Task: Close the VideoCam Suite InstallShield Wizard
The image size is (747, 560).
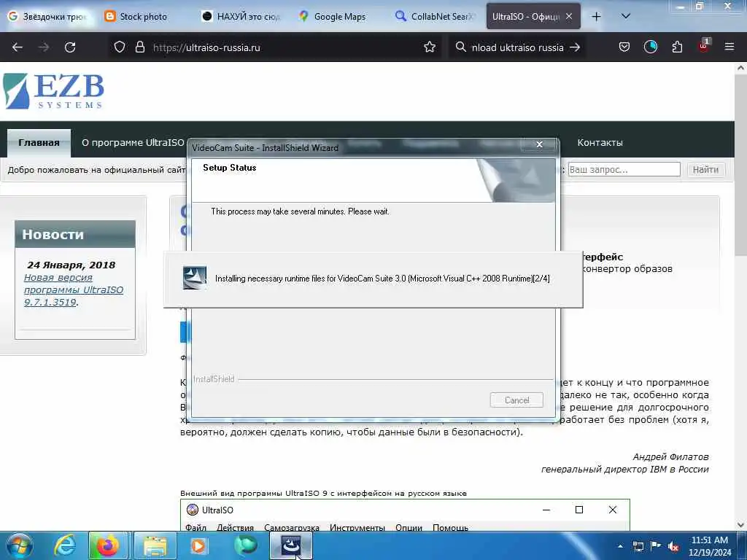Action: click(x=539, y=144)
